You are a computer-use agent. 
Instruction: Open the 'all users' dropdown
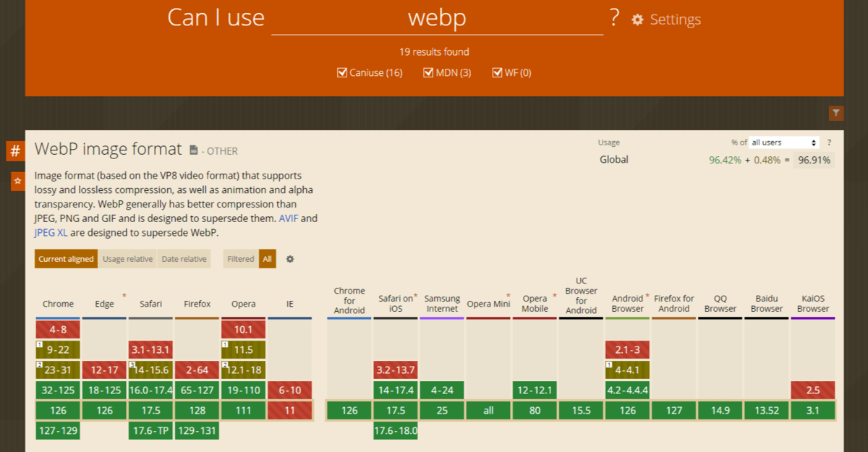point(784,142)
